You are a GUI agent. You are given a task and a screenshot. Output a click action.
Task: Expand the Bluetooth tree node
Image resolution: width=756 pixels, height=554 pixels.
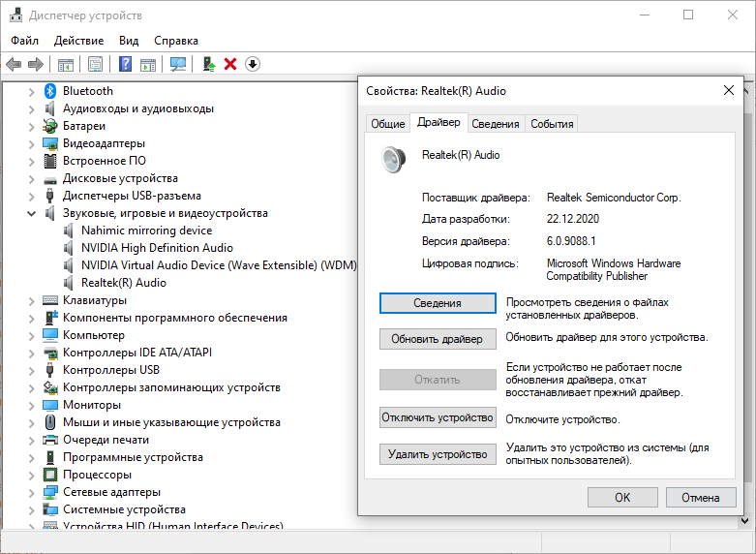tap(31, 92)
